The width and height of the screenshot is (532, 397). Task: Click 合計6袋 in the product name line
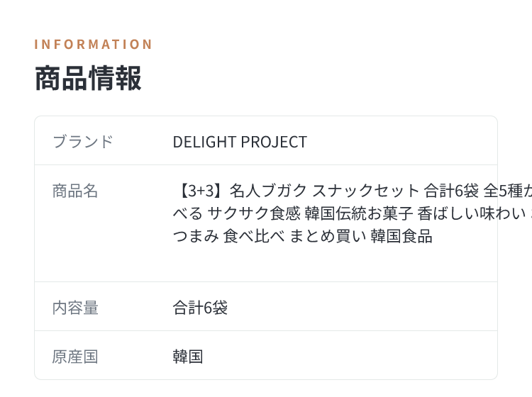click(x=451, y=191)
